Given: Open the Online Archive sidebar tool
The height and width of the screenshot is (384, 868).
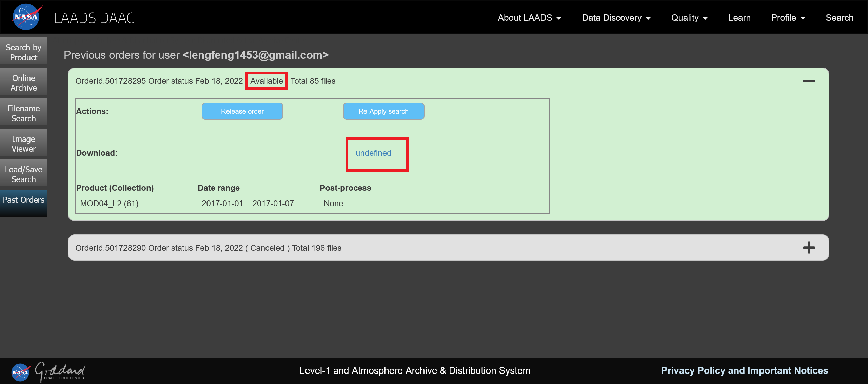Looking at the screenshot, I should pyautogui.click(x=23, y=83).
